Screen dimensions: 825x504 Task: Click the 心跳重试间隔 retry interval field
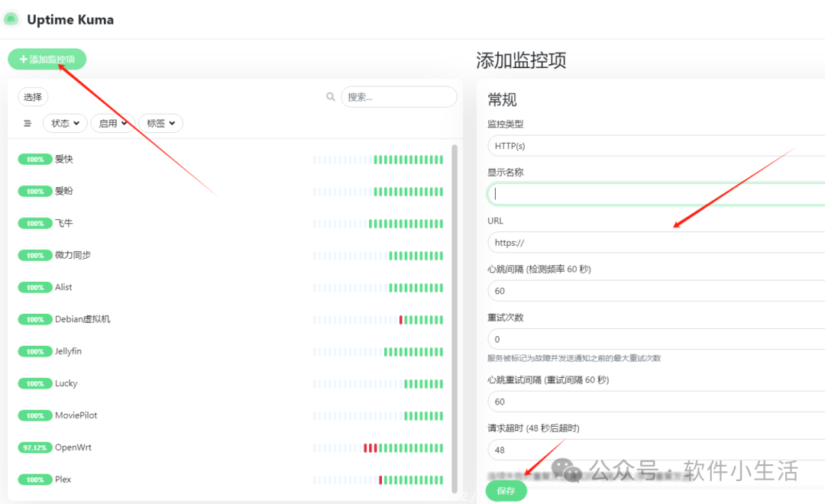[x=656, y=402]
